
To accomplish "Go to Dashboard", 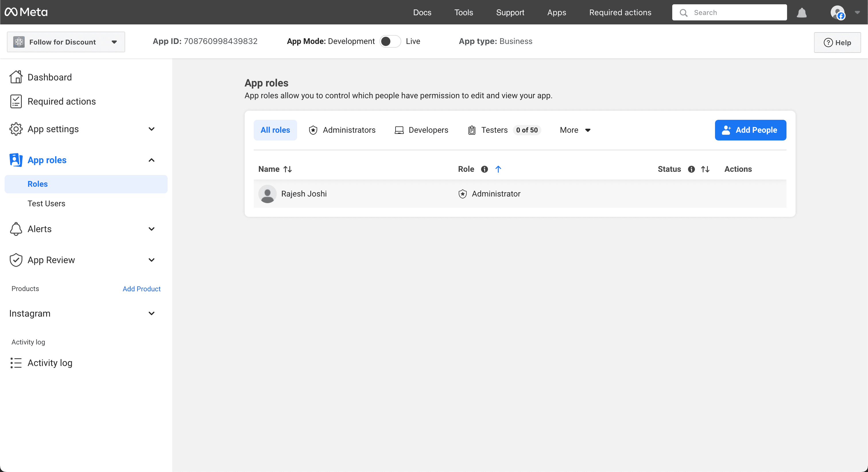I will [x=50, y=77].
